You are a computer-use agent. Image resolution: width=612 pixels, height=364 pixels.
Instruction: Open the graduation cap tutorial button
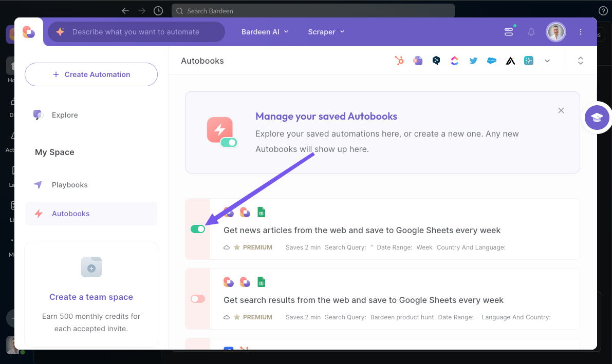point(597,118)
